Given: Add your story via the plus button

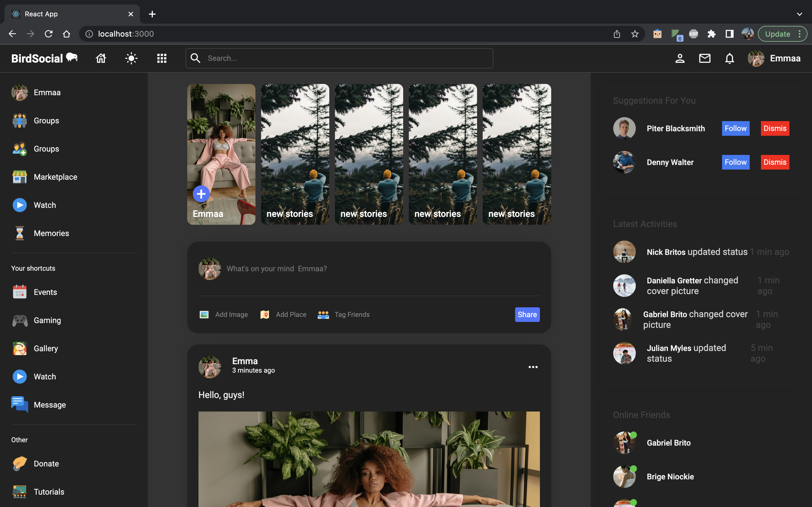Looking at the screenshot, I should (201, 194).
